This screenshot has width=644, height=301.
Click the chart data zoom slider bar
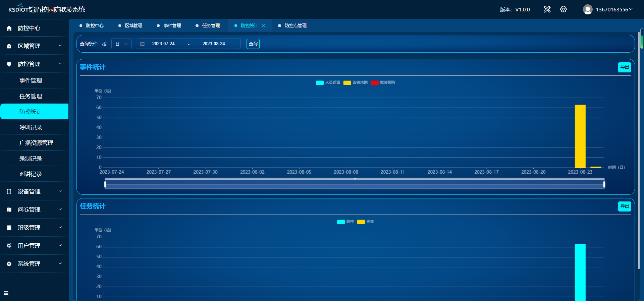click(355, 184)
